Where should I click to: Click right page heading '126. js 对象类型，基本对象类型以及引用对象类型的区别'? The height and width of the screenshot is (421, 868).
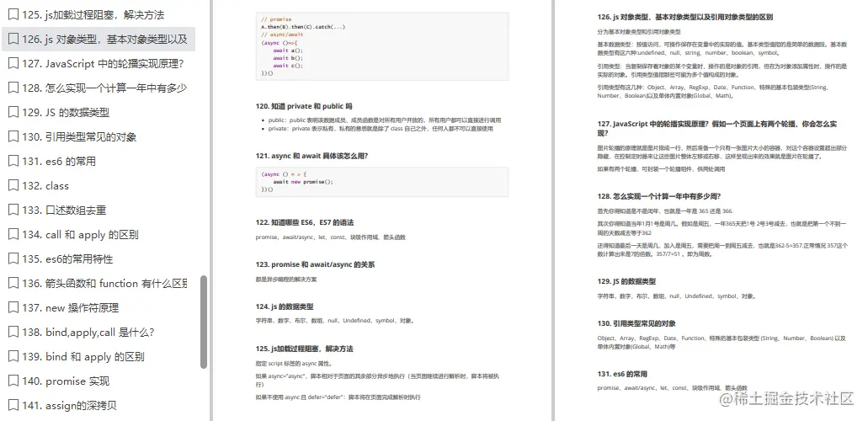tap(685, 17)
